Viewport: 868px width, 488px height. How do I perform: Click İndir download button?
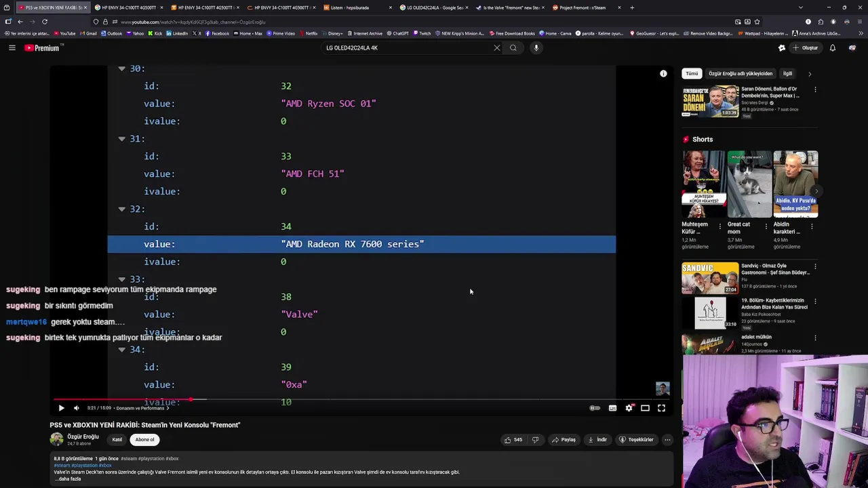point(597,440)
